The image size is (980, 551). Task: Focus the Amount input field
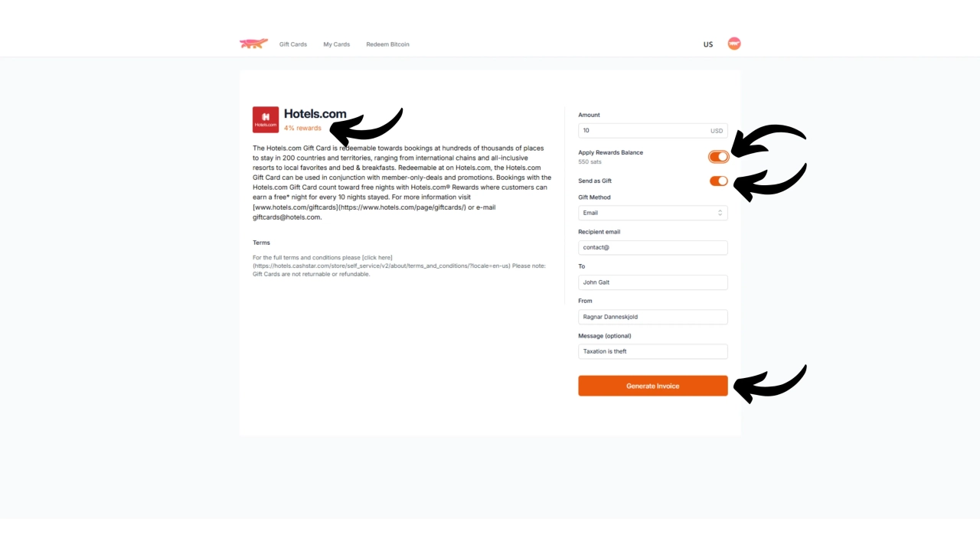653,131
